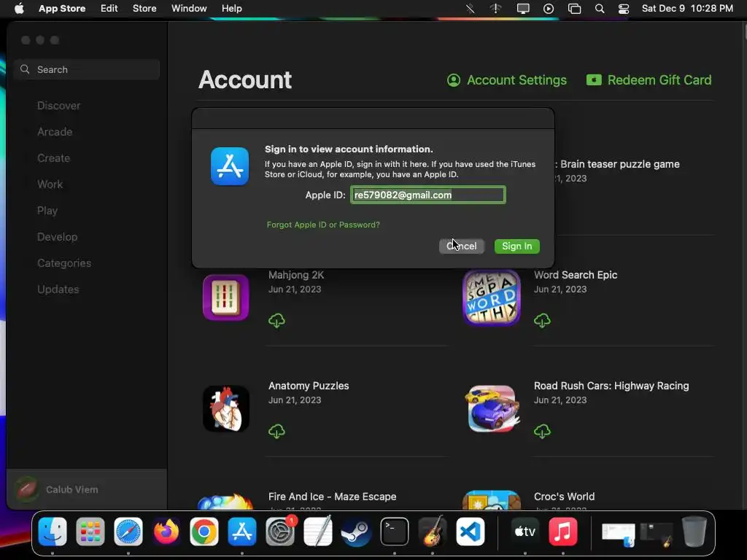Click the Calub Viem account button

(x=87, y=489)
